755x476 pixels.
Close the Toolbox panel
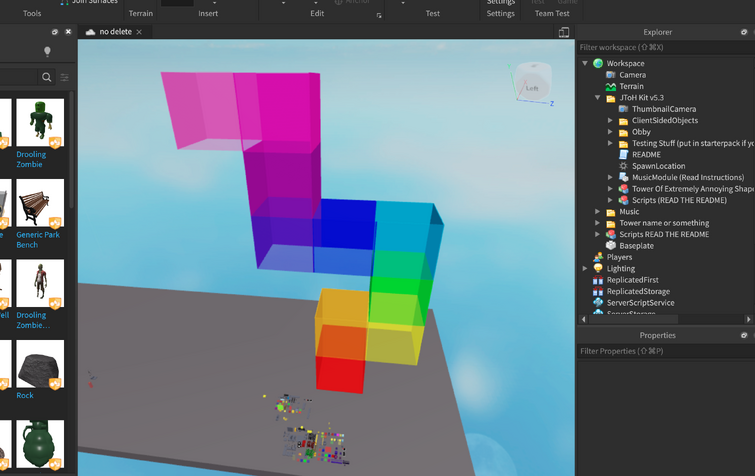pos(68,32)
